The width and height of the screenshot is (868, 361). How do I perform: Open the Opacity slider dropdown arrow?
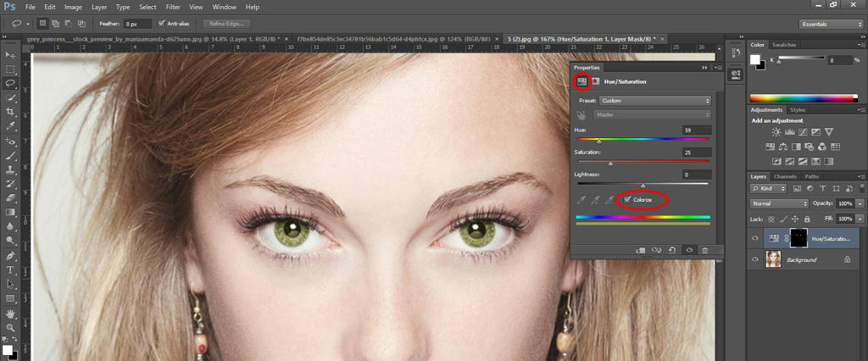click(x=860, y=203)
